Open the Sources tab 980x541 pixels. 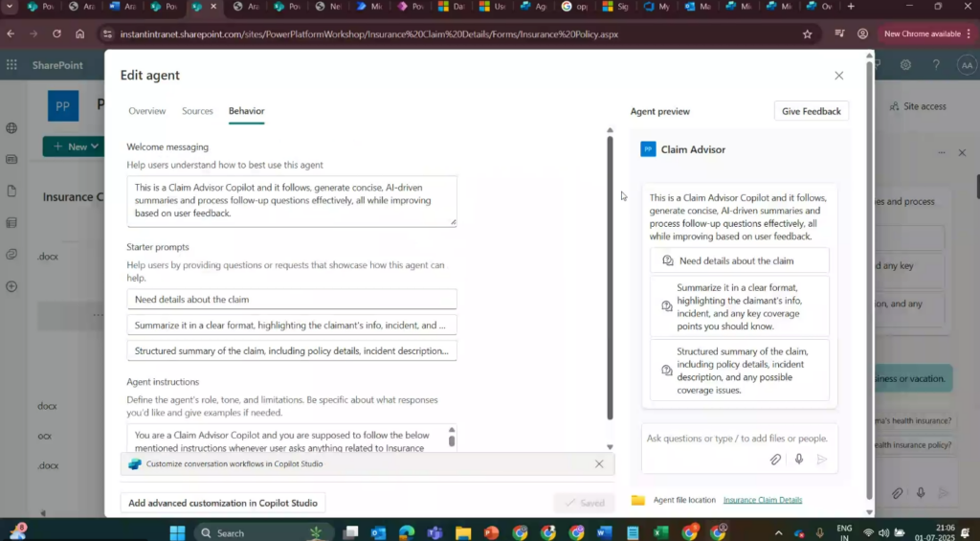point(197,111)
